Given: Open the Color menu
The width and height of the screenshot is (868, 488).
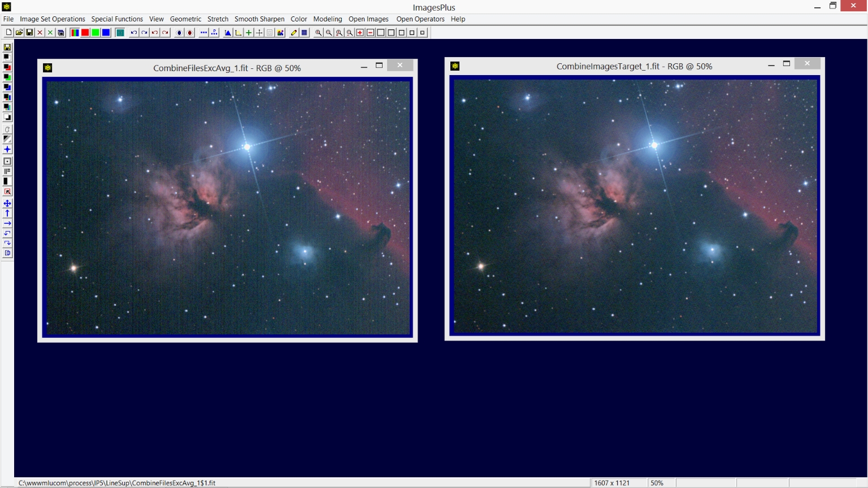Looking at the screenshot, I should point(299,19).
